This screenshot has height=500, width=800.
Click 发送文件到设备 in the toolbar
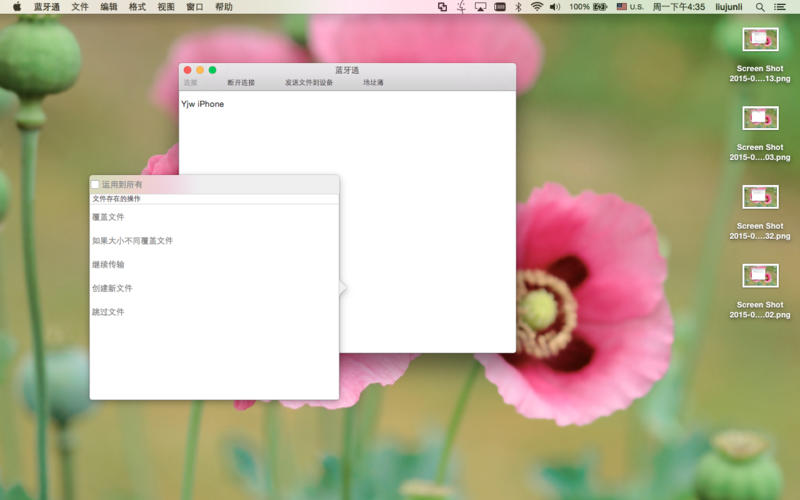[309, 83]
